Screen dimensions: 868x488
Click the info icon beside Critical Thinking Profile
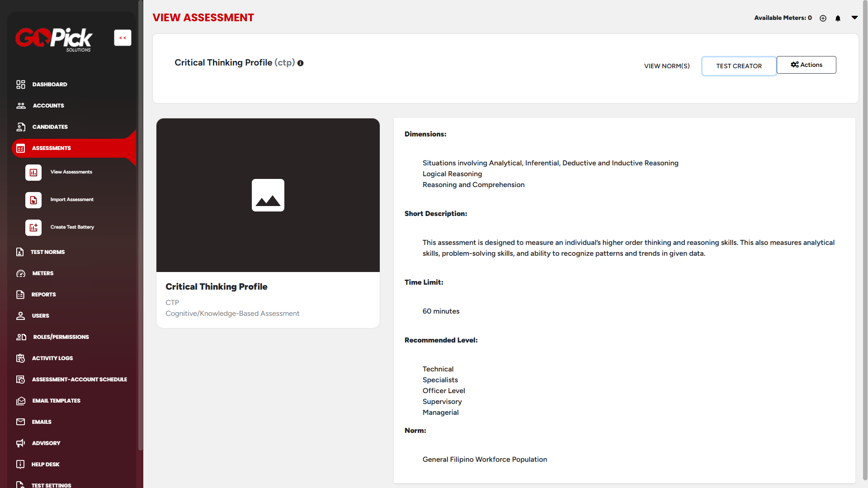point(300,63)
